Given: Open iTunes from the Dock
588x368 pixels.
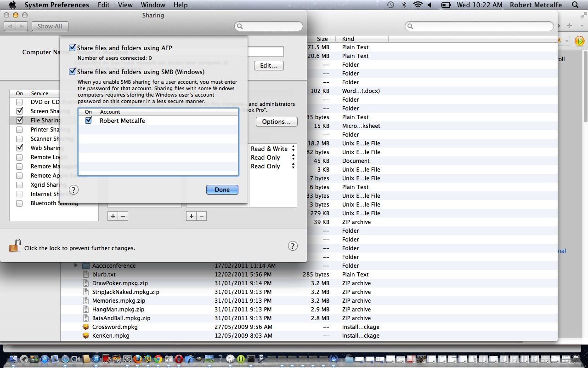Looking at the screenshot, I should (96, 359).
